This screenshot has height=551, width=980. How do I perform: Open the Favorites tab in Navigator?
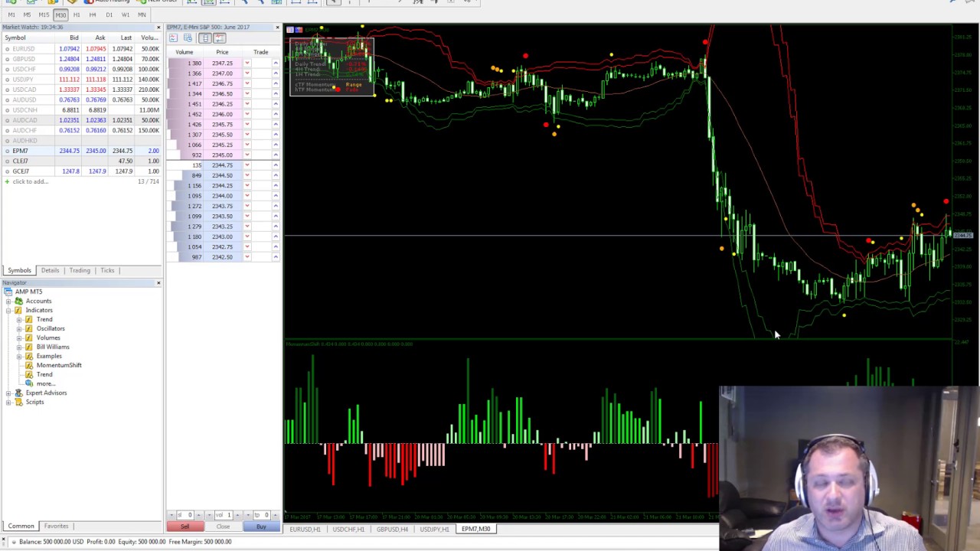coord(56,526)
